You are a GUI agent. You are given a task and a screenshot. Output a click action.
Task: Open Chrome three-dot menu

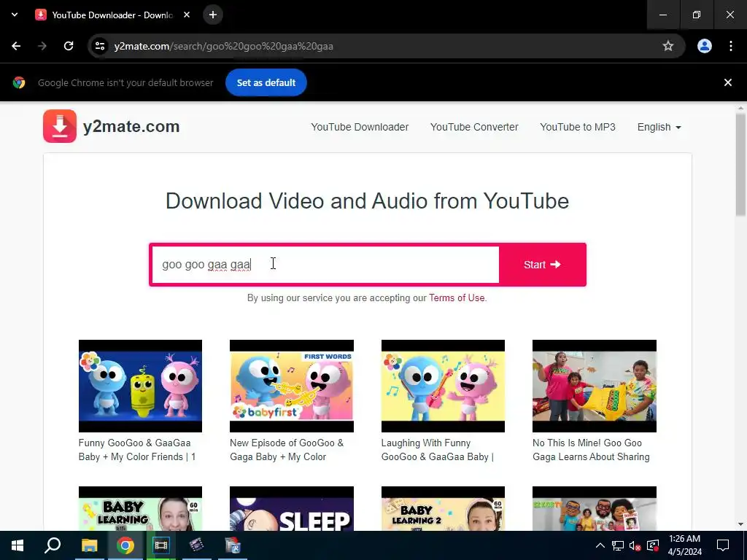(731, 46)
